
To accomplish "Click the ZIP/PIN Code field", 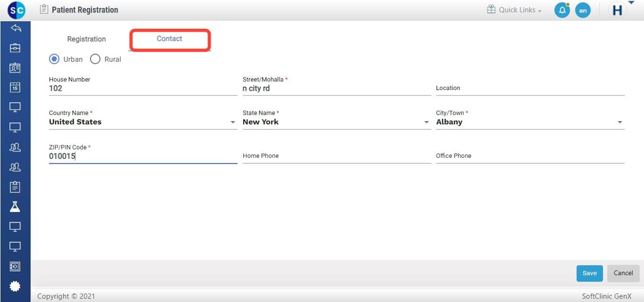I will tap(143, 156).
